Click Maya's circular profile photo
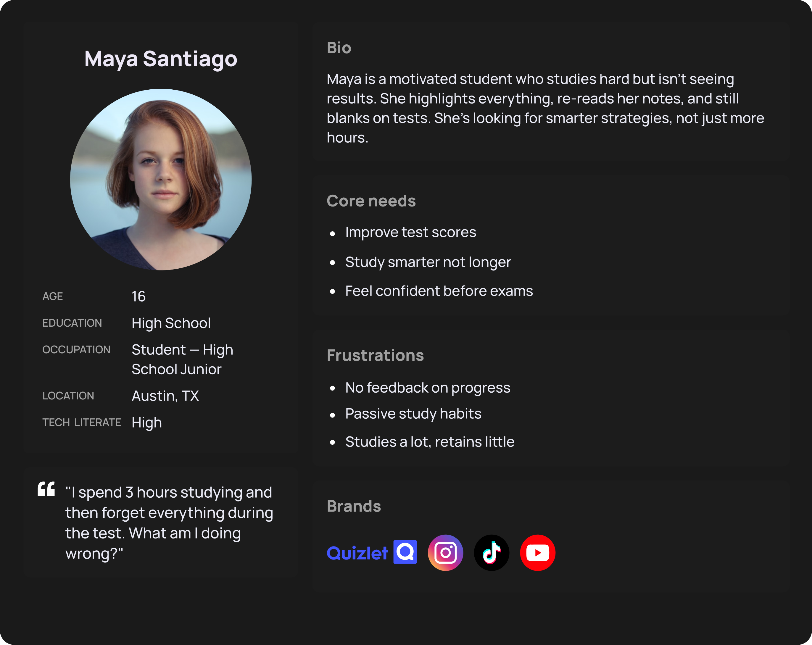 tap(161, 179)
